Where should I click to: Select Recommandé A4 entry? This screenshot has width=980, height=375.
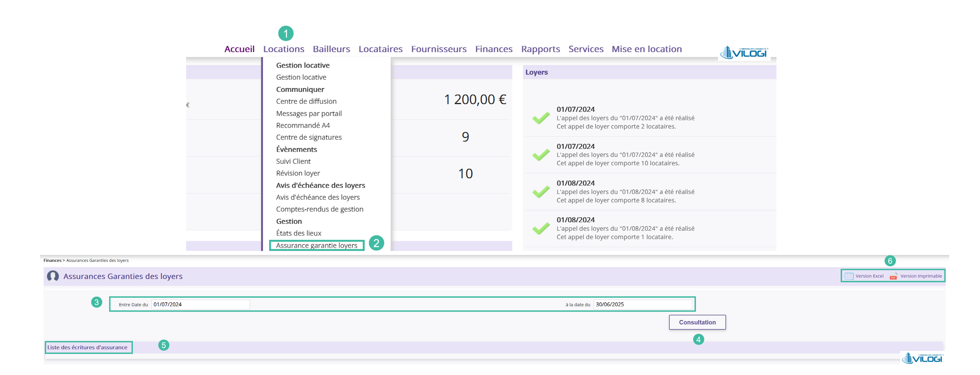pyautogui.click(x=303, y=125)
